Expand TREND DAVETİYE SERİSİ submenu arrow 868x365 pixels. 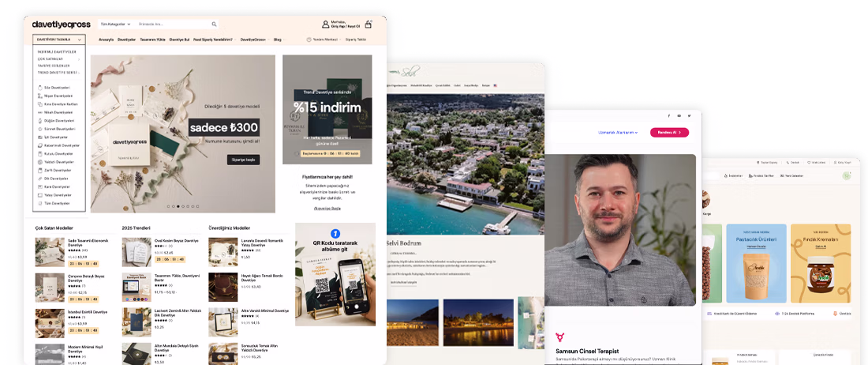point(79,73)
